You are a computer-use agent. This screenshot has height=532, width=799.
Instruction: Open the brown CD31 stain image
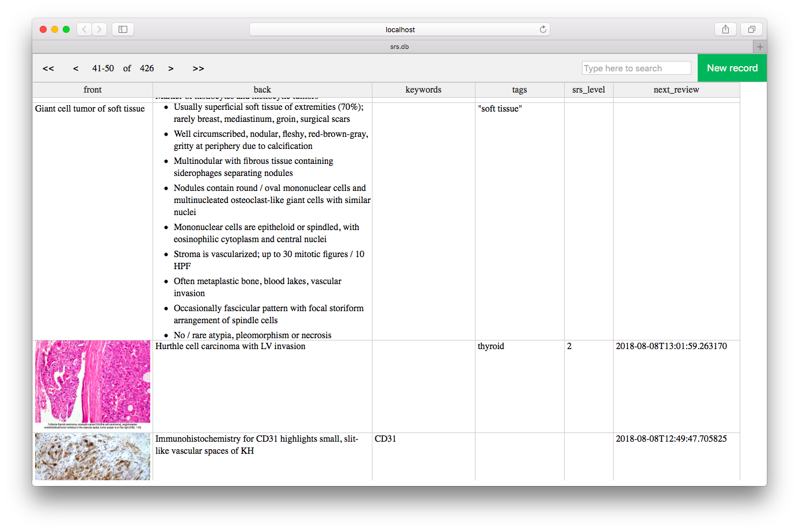(x=93, y=457)
